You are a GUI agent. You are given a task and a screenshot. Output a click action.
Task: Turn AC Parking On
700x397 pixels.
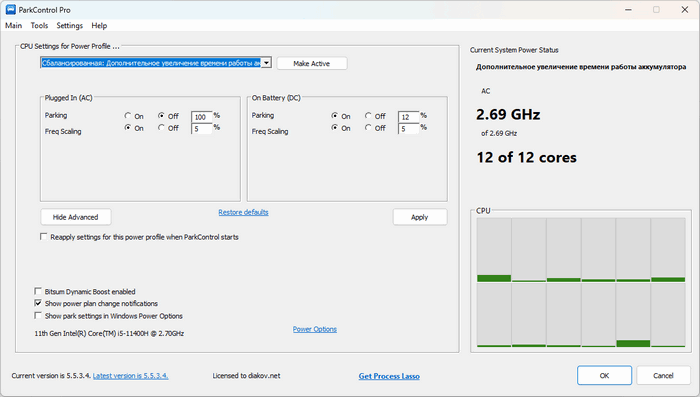click(x=128, y=116)
